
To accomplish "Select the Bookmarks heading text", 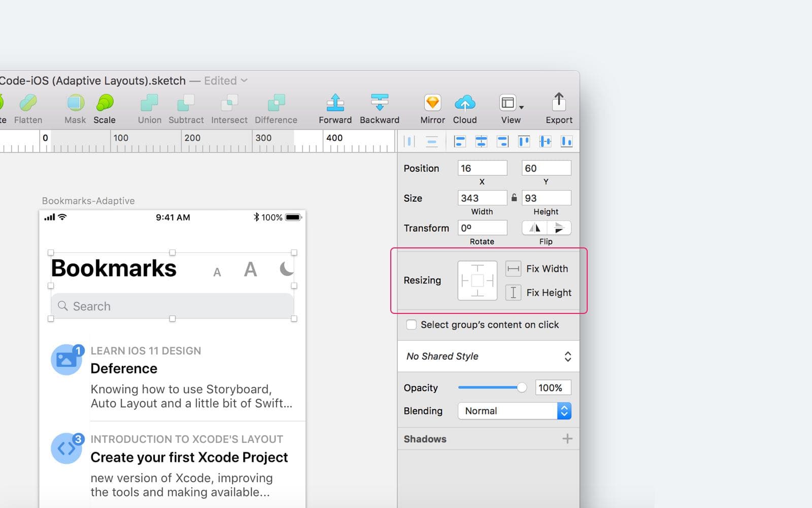I will (x=114, y=268).
